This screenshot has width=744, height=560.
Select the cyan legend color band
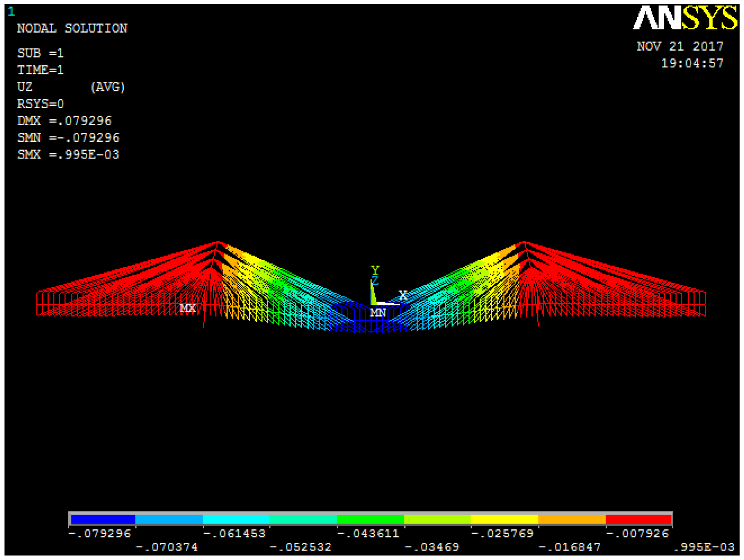(236, 519)
